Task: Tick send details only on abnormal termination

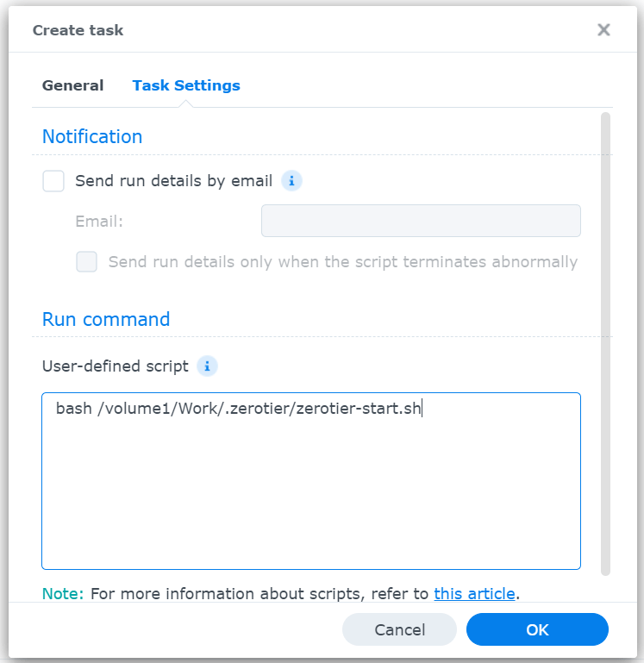Action: coord(87,262)
